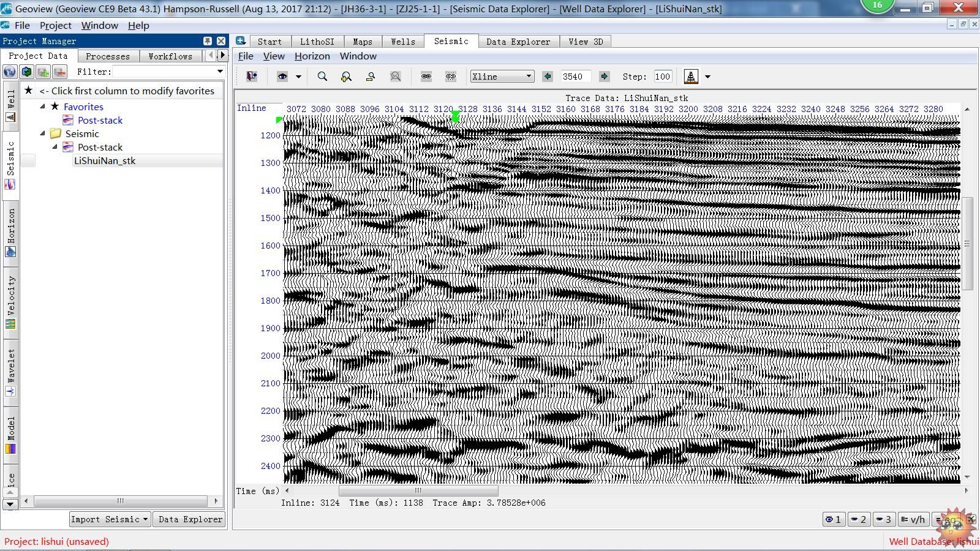
Task: Collapse the Favorites tree node
Action: [x=43, y=107]
